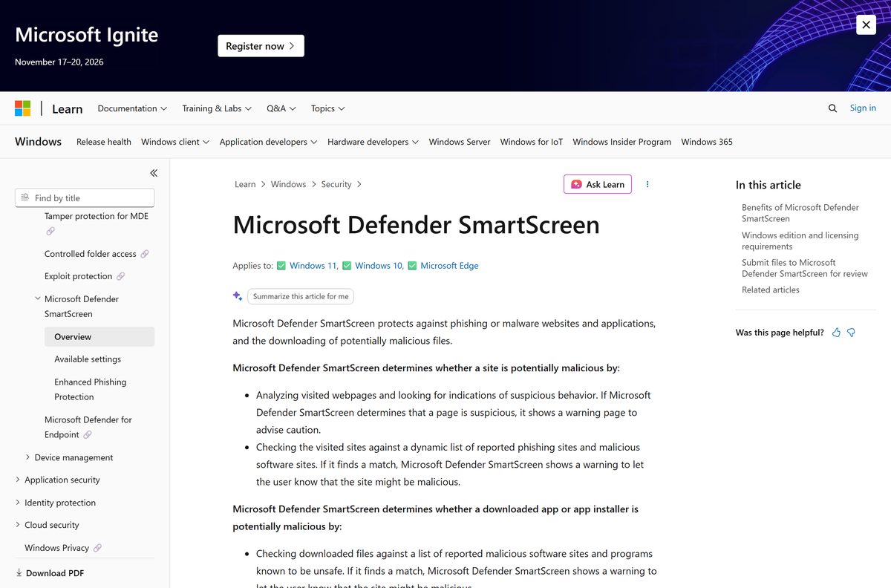Collapse the Microsoft Defender SmartScreen tree node

pyautogui.click(x=37, y=298)
